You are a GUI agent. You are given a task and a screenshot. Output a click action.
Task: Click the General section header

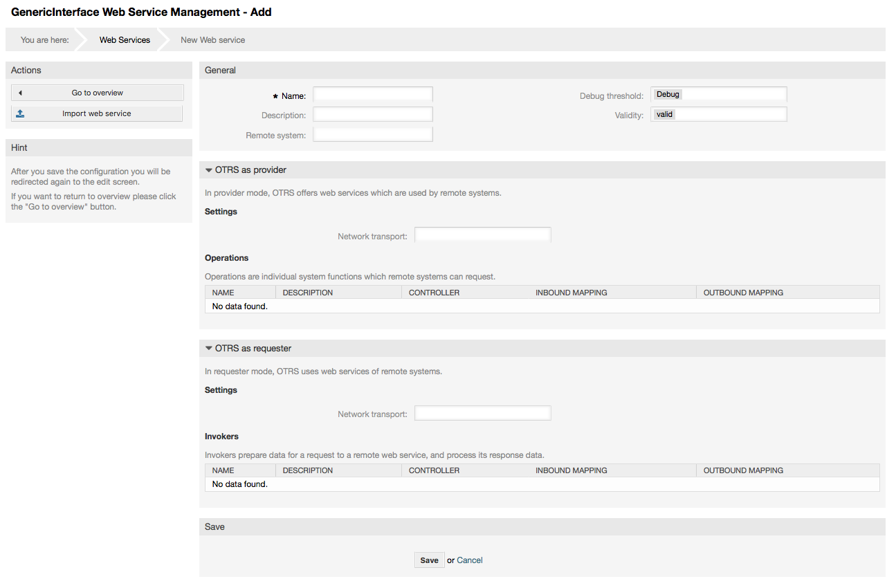pos(542,71)
